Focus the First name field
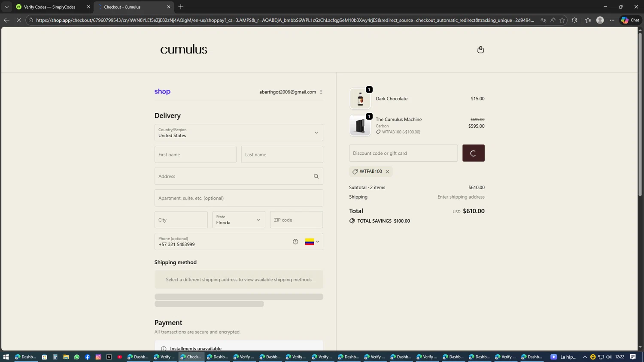Screen dimensions: 644x362 point(195,154)
